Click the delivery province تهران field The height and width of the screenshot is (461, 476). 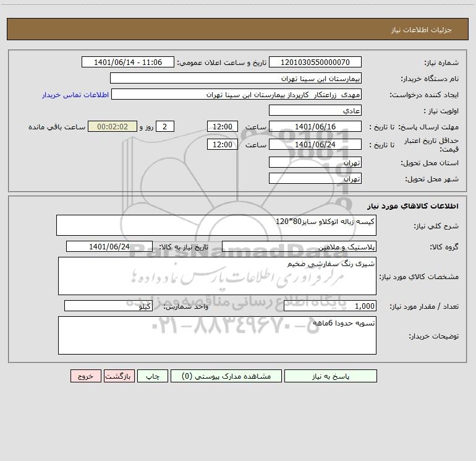click(315, 163)
